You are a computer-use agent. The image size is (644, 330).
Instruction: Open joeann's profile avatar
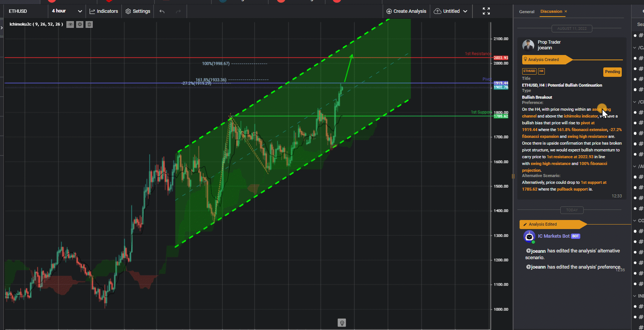point(528,45)
